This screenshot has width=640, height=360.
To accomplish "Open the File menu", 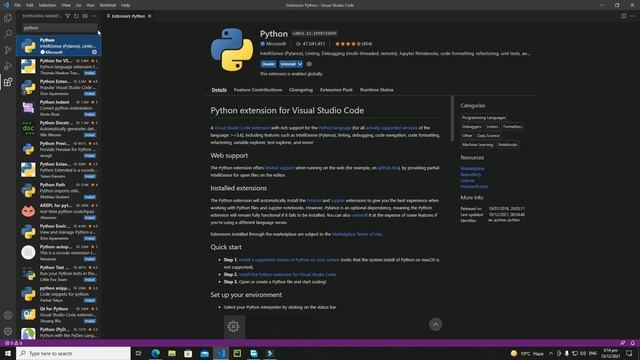I will point(18,5).
